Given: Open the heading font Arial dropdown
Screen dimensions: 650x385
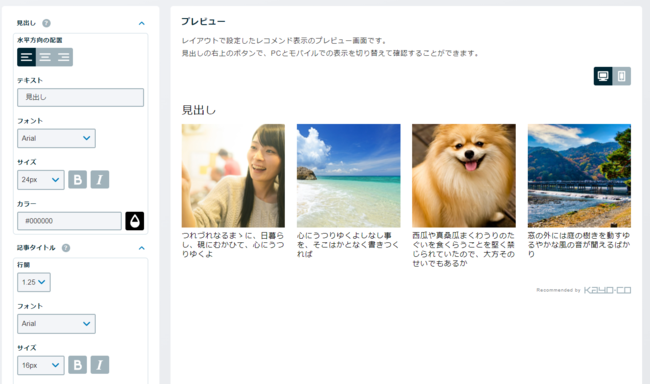Looking at the screenshot, I should (56, 138).
